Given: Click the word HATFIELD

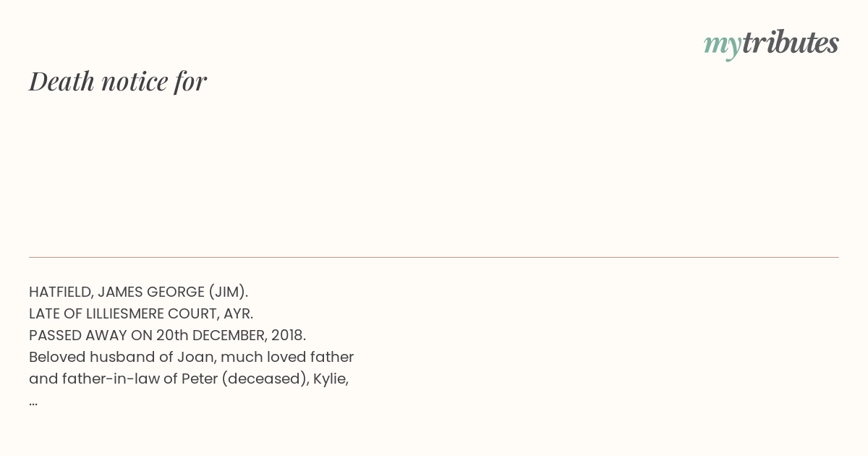Looking at the screenshot, I should point(61,292).
